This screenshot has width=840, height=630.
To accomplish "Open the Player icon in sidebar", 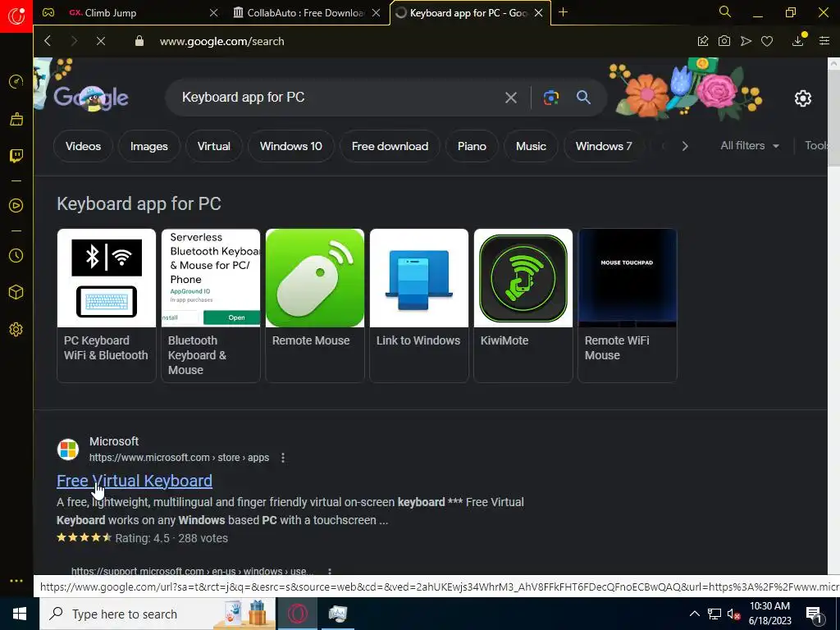I will coord(16,206).
